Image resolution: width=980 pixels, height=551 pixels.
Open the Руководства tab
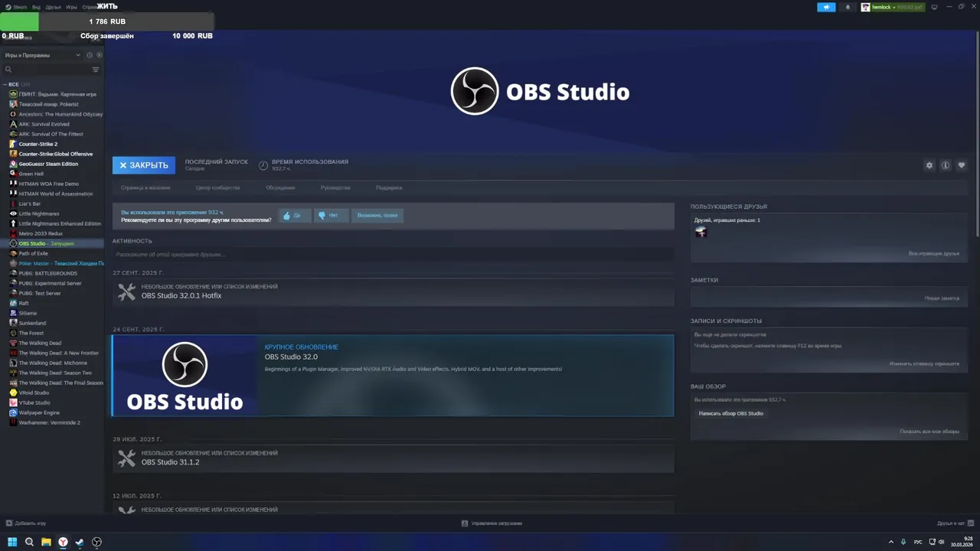click(x=335, y=187)
